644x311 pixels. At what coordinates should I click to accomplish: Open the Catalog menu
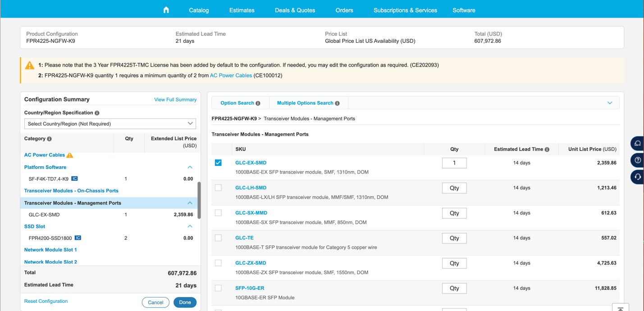199,10
